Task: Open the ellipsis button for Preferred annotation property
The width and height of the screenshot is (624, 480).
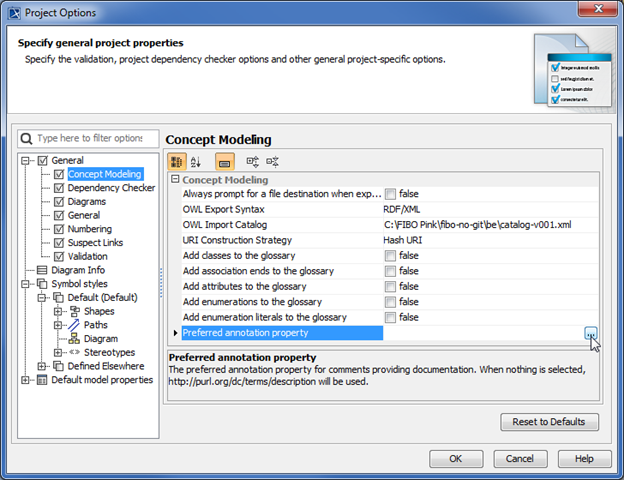Action: pos(591,333)
